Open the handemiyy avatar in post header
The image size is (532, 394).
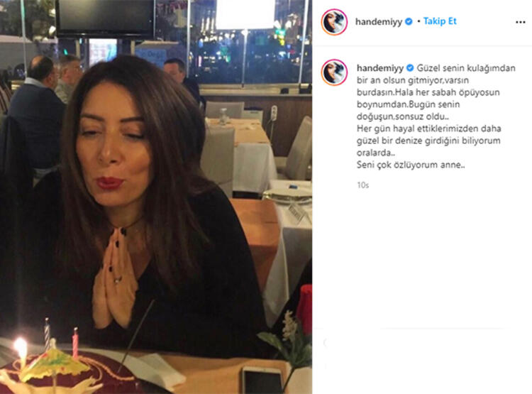pos(334,22)
